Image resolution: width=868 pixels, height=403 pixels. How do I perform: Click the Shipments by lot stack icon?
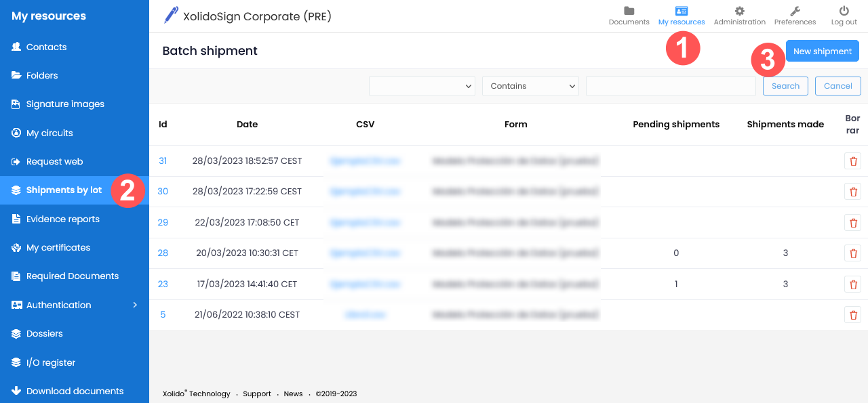point(16,190)
